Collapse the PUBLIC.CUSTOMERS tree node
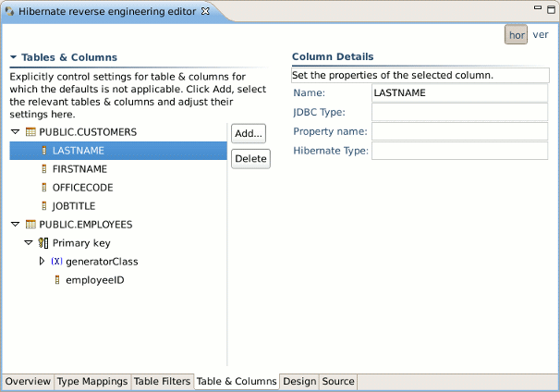560x392 pixels. 16,132
